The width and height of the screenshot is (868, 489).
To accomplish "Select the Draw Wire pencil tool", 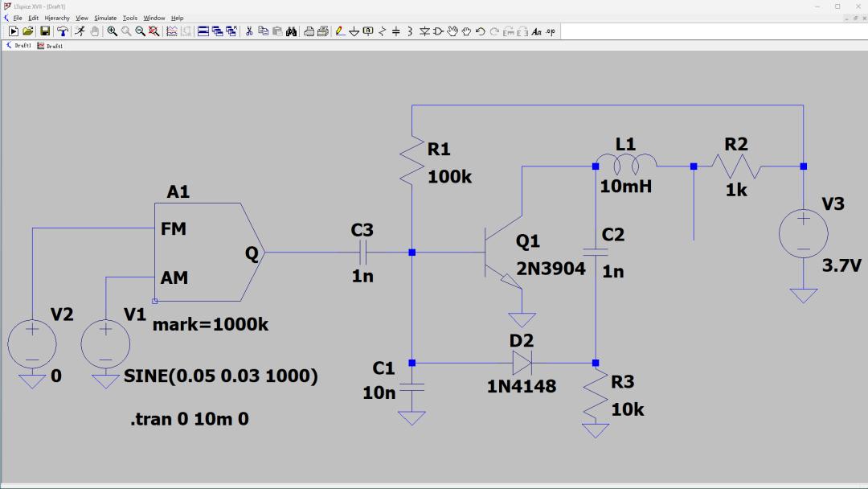I will (340, 31).
